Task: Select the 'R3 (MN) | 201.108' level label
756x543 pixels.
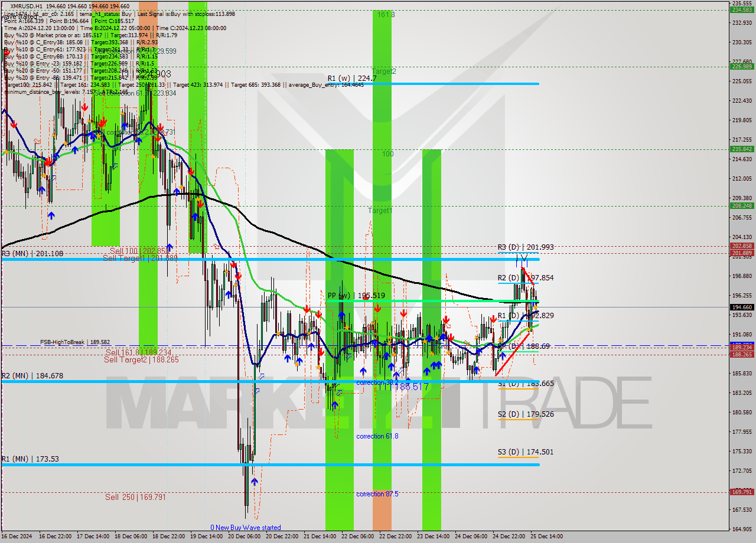Action: 32,254
